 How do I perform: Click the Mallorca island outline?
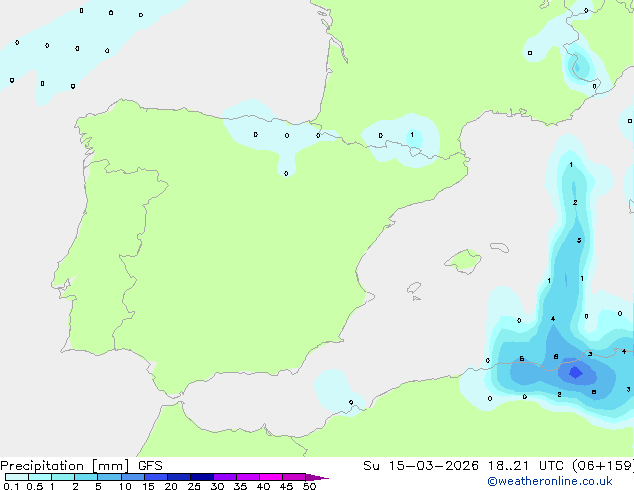click(463, 261)
